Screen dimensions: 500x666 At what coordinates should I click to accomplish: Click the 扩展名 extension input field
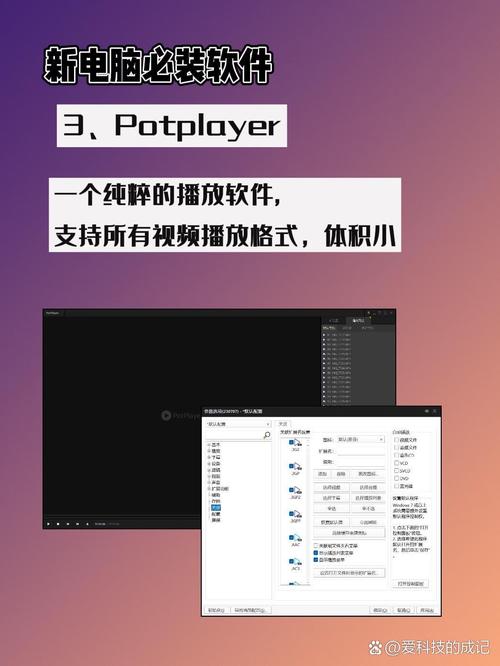tap(361, 451)
